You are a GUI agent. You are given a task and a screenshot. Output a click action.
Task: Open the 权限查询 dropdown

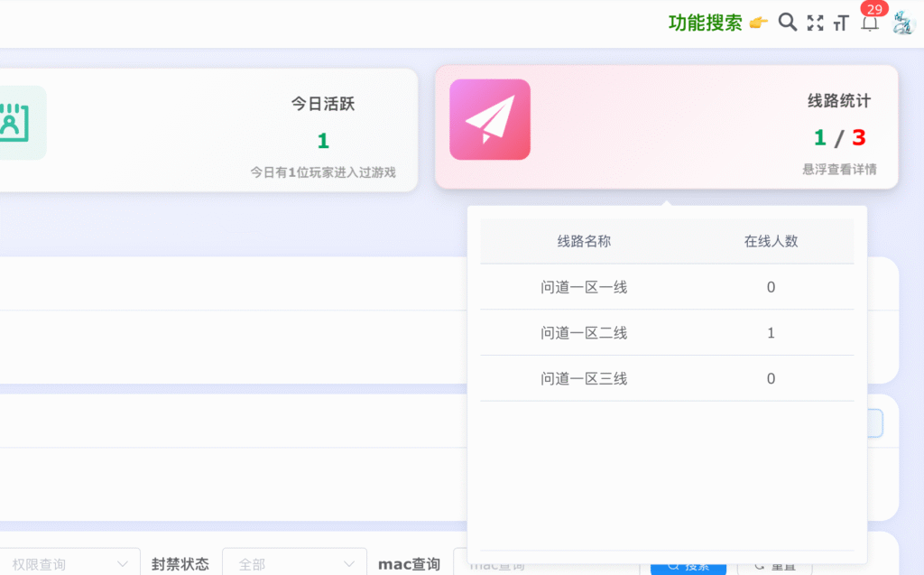click(68, 562)
